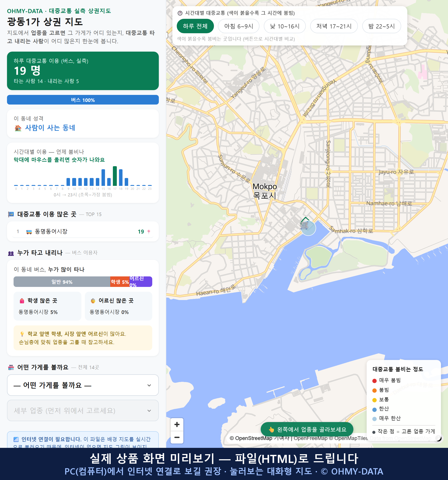Click the count 19 in 동명동어시장 row
This screenshot has height=480, width=448.
tap(141, 232)
